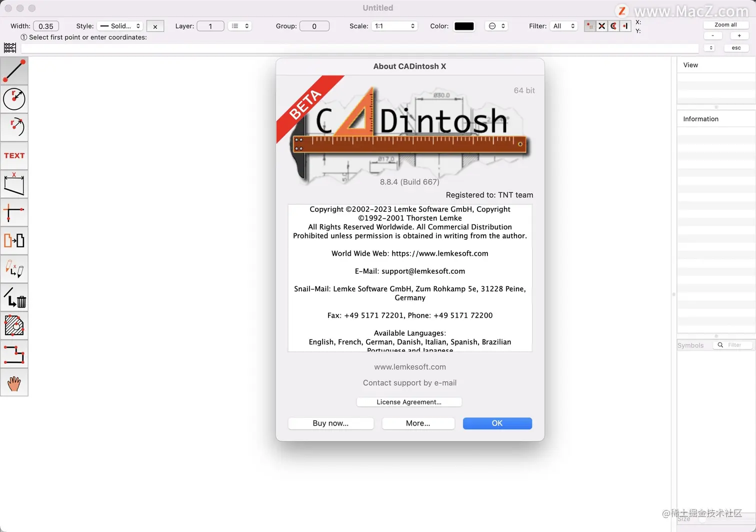The height and width of the screenshot is (532, 756).
Task: Select the Circle drawing tool
Action: [14, 99]
